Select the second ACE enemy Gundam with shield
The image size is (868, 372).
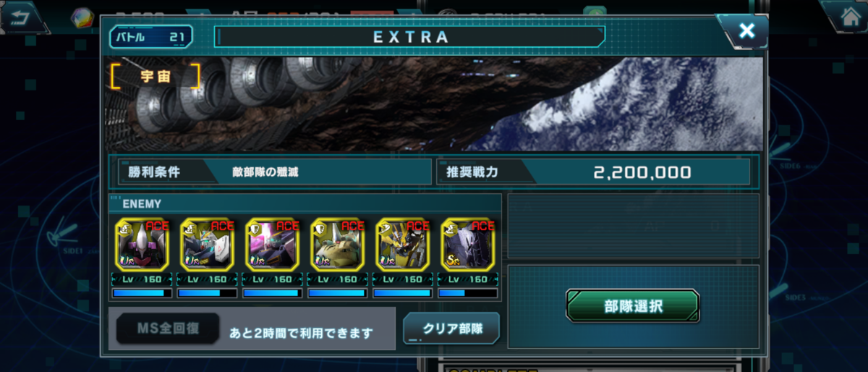tap(207, 245)
